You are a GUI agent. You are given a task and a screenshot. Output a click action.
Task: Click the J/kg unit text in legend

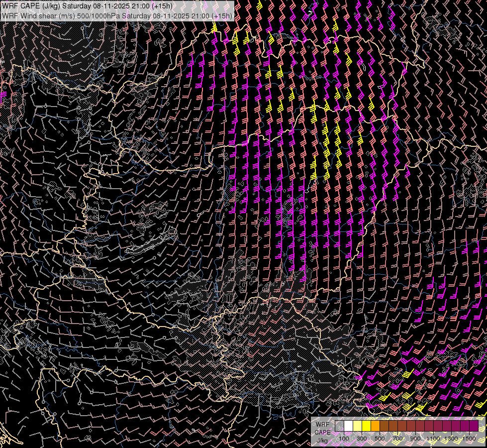click(x=322, y=440)
